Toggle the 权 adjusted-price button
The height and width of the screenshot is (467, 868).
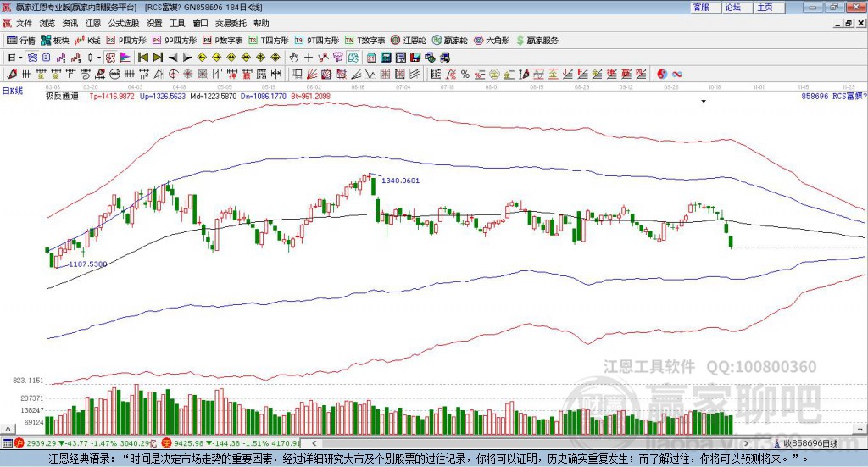111,58
